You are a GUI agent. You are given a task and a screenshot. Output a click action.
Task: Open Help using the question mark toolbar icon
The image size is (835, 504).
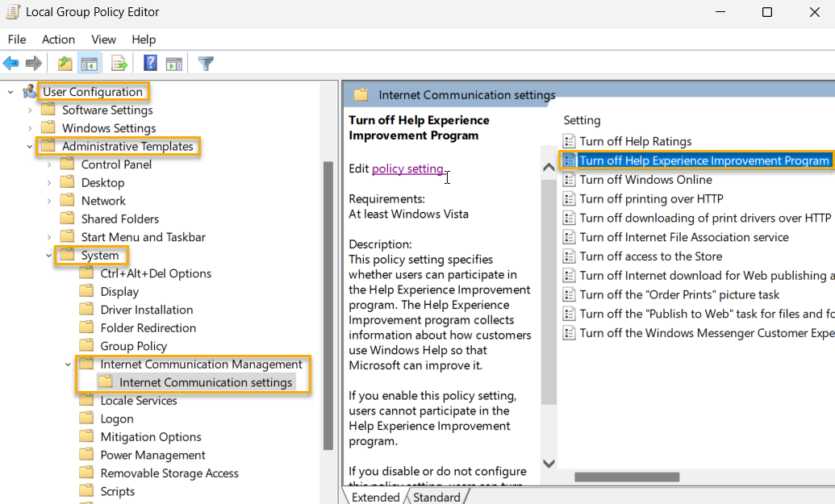pos(150,63)
